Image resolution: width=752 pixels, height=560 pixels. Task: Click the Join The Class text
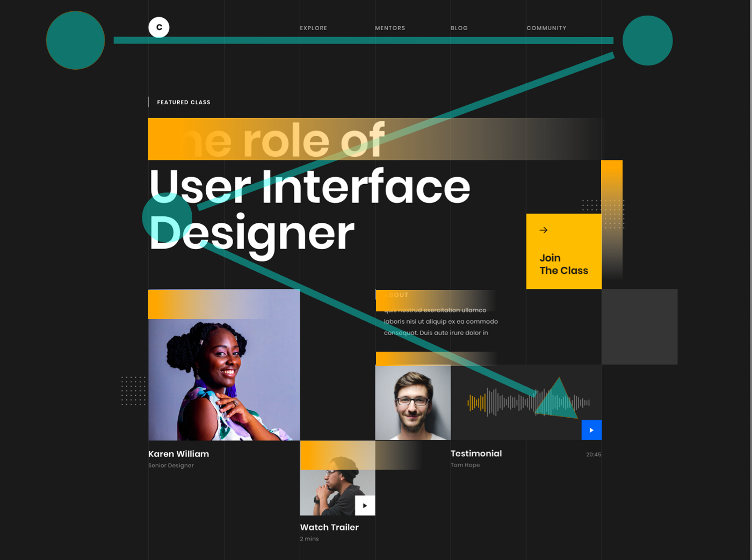[563, 264]
